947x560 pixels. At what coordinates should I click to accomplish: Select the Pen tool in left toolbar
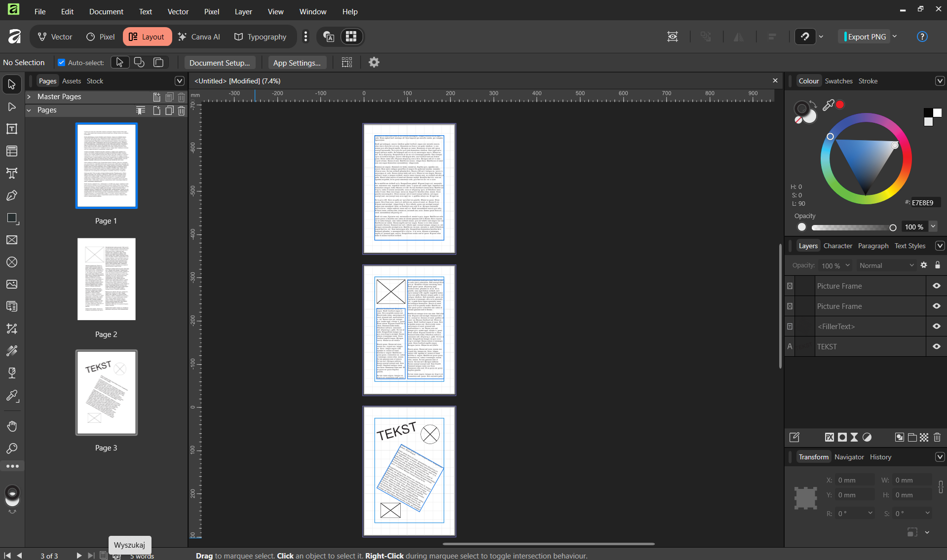coord(12,196)
